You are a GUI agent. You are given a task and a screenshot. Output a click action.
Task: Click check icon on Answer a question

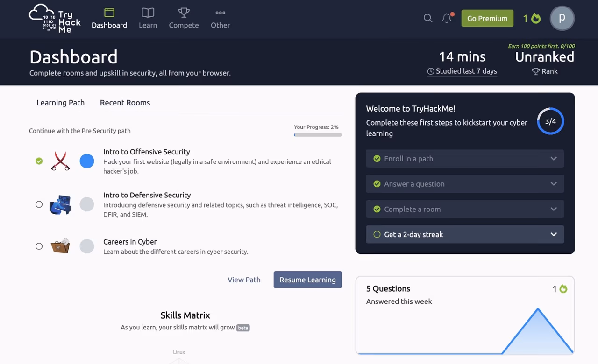tap(377, 184)
